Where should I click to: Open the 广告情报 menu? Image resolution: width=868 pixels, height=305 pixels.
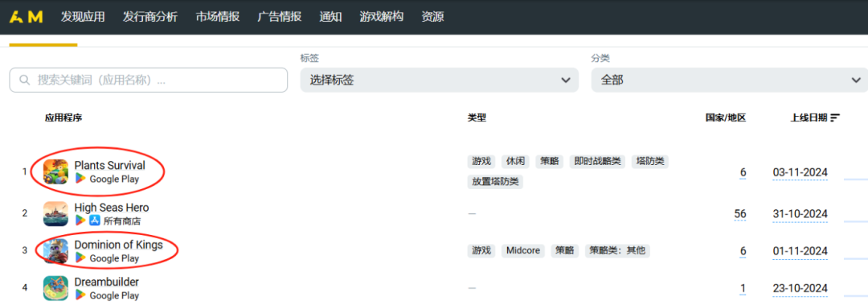pos(280,17)
